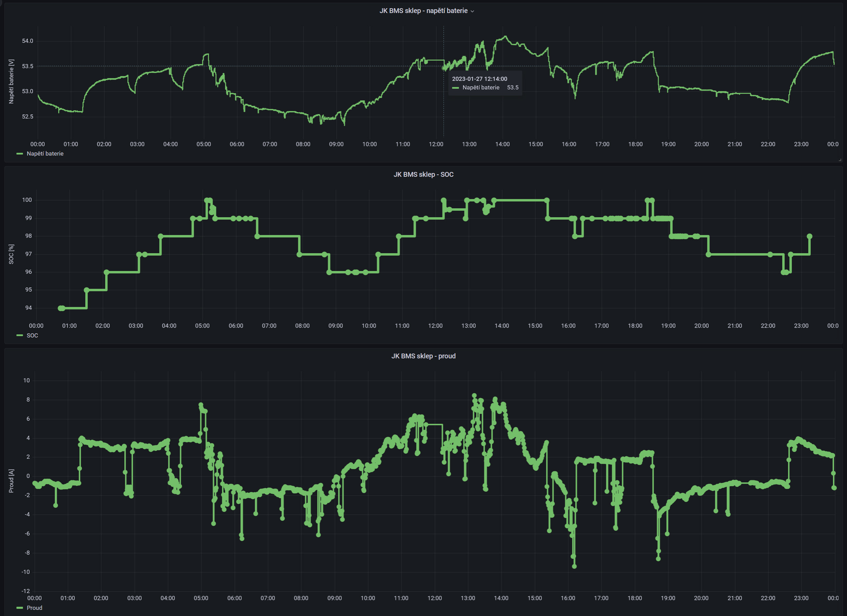847x616 pixels.
Task: Click the SOC legend color line
Action: (x=20, y=335)
